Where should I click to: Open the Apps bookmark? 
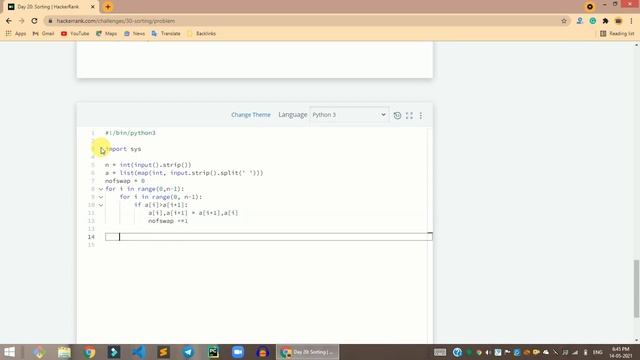16,33
